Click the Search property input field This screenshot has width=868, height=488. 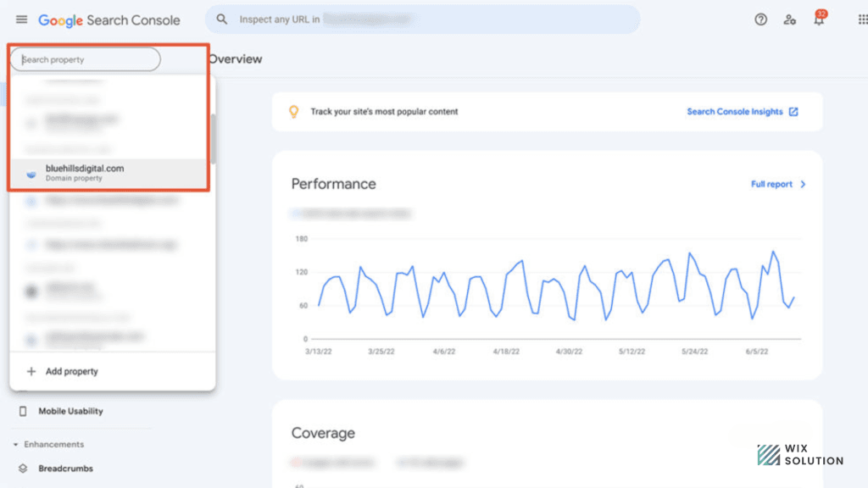coord(86,59)
